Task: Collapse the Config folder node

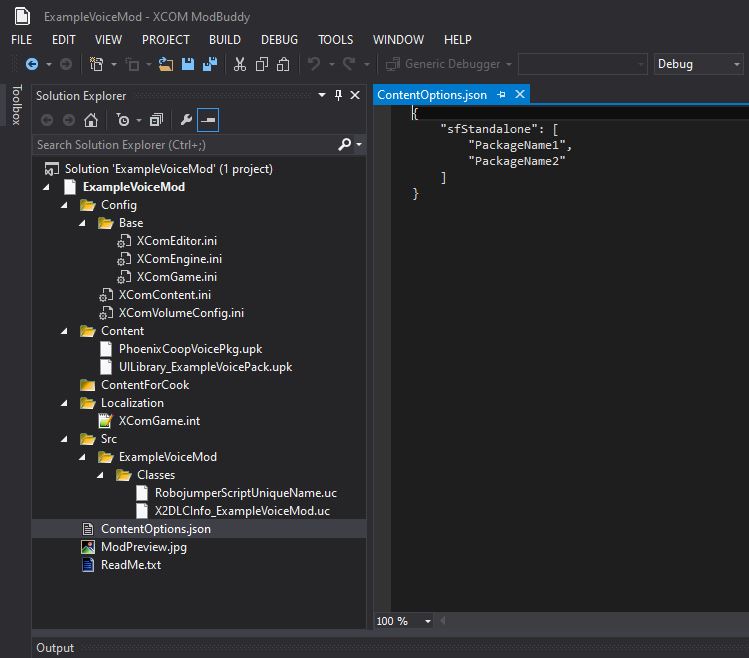Action: pos(64,205)
